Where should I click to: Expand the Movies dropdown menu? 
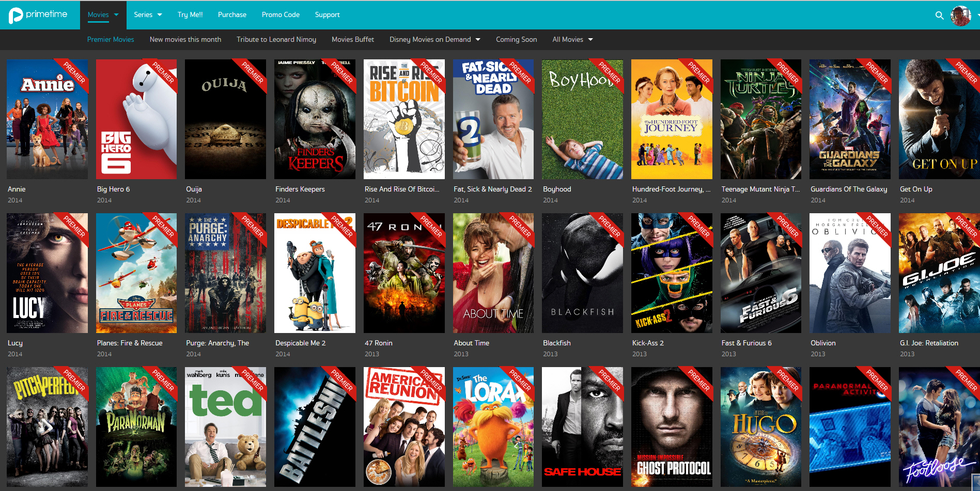103,15
